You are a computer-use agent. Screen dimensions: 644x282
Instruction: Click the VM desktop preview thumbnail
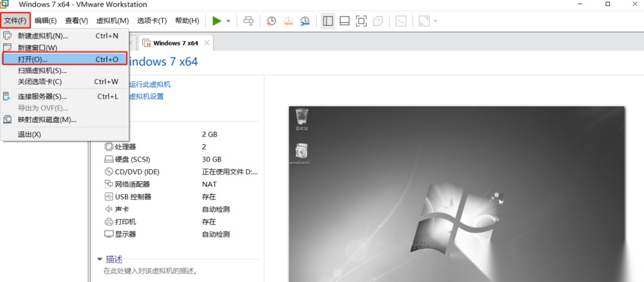tap(456, 194)
